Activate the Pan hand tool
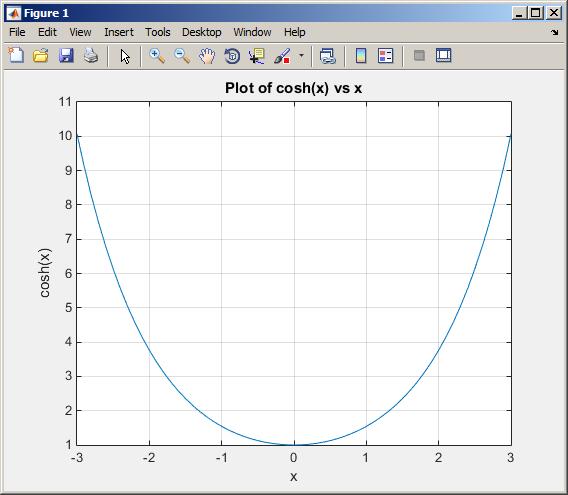 pyautogui.click(x=207, y=56)
